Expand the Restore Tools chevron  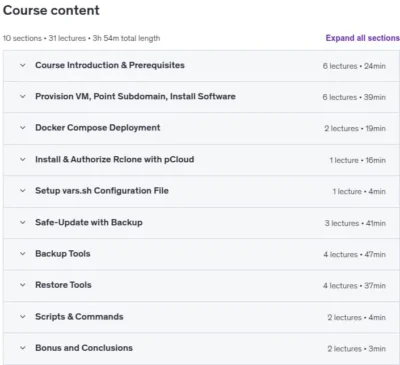coord(23,285)
